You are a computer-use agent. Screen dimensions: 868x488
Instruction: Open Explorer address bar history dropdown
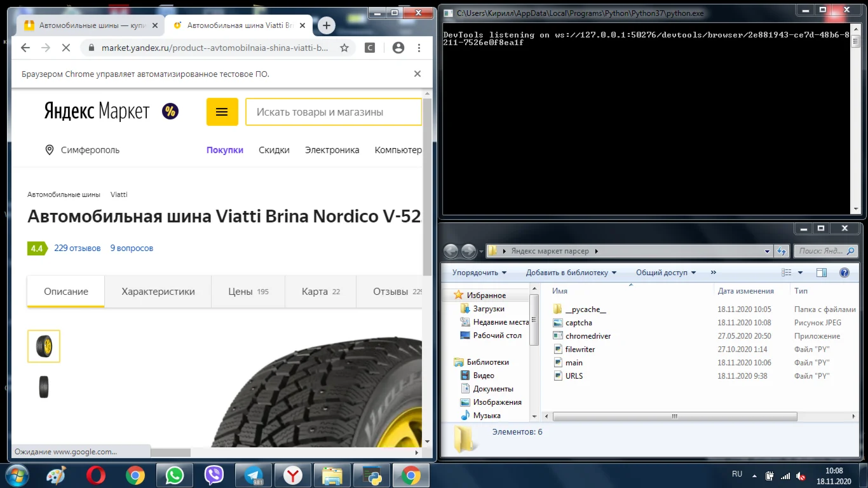click(x=768, y=251)
